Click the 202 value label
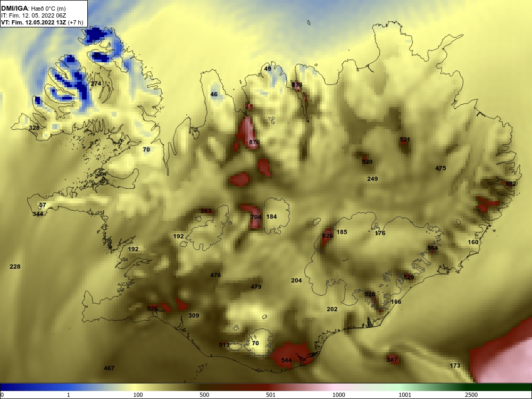The image size is (532, 399). tap(332, 309)
